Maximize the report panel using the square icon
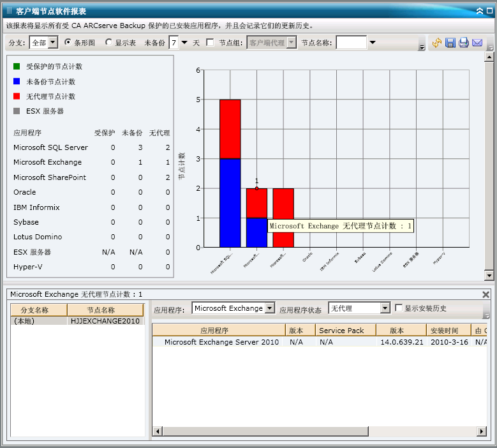497x448 pixels. (x=489, y=11)
